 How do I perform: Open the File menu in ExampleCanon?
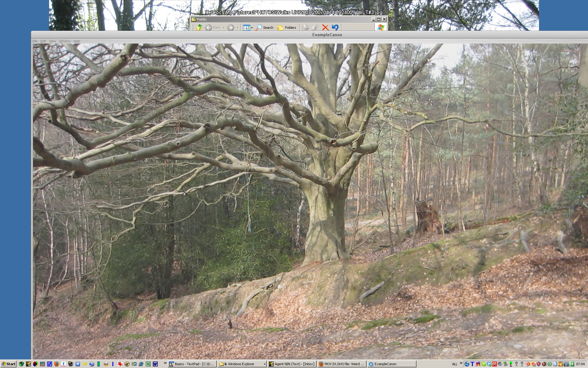[35, 41]
